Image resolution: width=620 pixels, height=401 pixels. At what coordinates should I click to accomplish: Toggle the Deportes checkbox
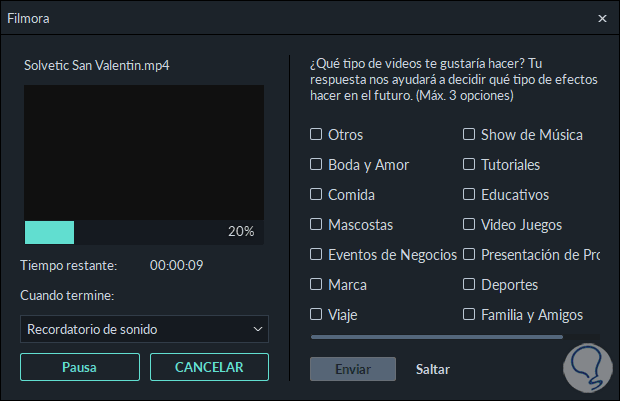[469, 285]
